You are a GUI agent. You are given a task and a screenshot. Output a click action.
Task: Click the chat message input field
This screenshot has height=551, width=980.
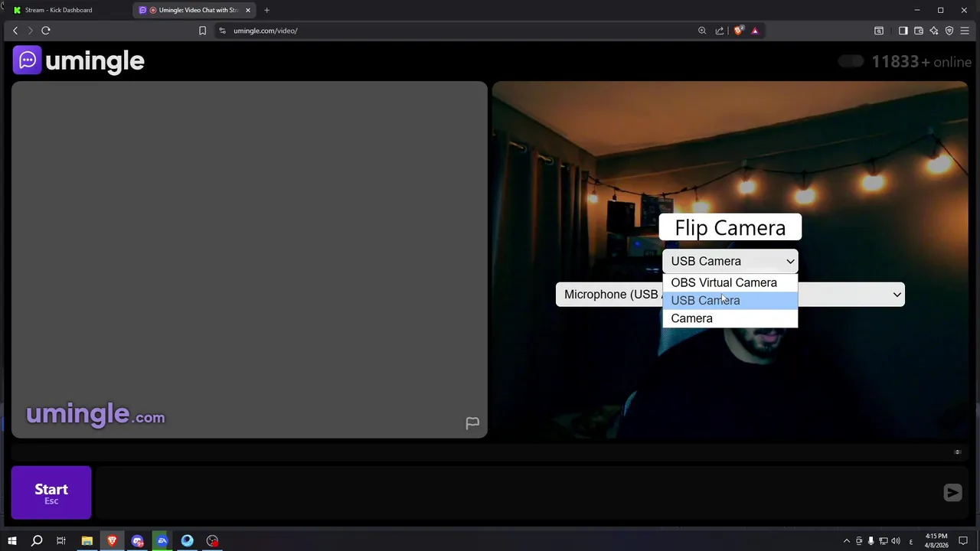point(517,493)
